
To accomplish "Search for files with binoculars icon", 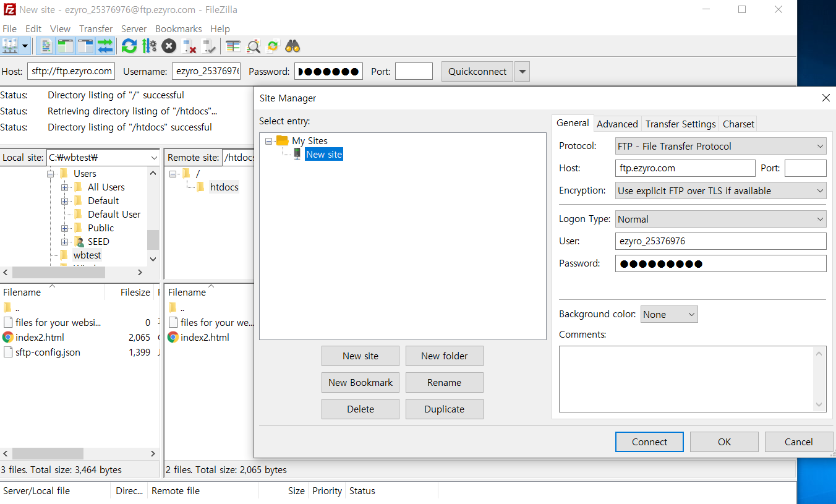I will 292,46.
